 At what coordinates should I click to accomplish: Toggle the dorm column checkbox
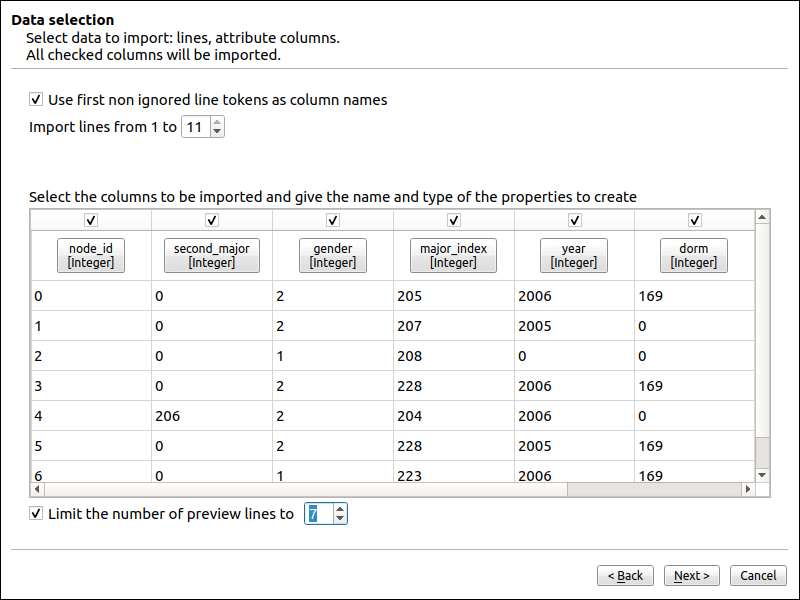pos(695,220)
